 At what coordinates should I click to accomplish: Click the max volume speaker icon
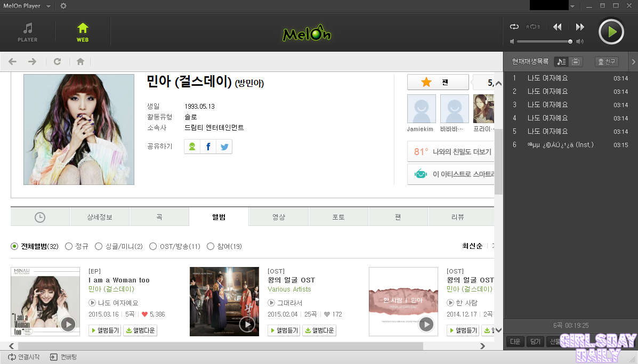point(580,42)
